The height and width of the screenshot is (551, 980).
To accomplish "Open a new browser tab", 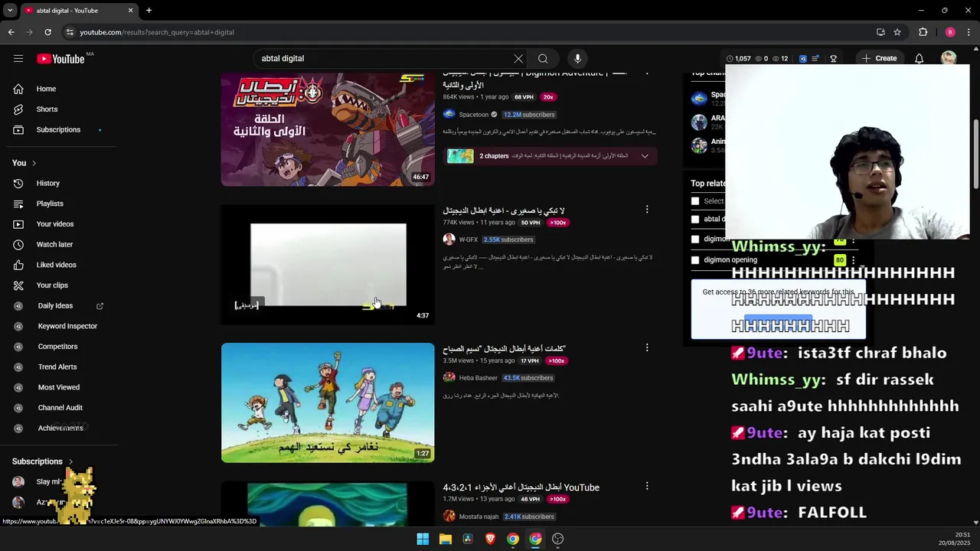I will point(149,11).
